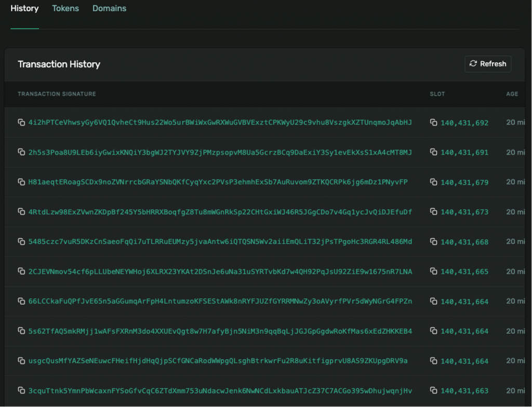View transaction H81aeqtERoag details
The image size is (532, 407).
click(218, 182)
